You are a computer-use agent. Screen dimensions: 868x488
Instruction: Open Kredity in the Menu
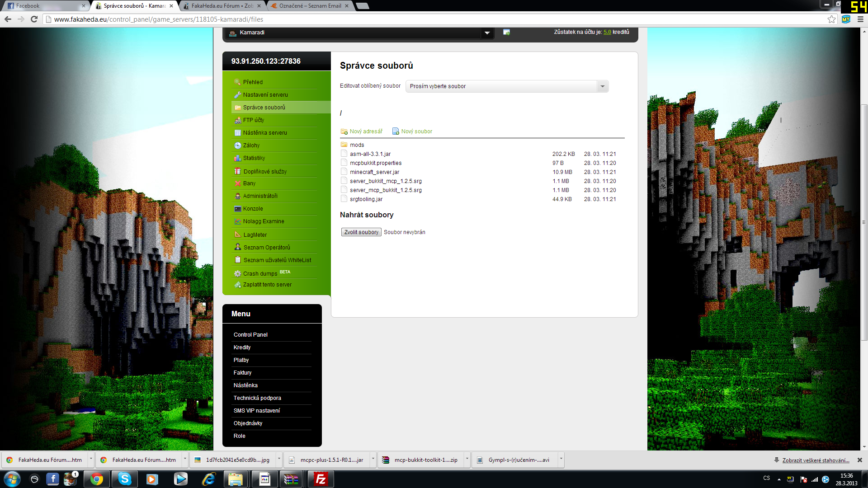point(242,347)
